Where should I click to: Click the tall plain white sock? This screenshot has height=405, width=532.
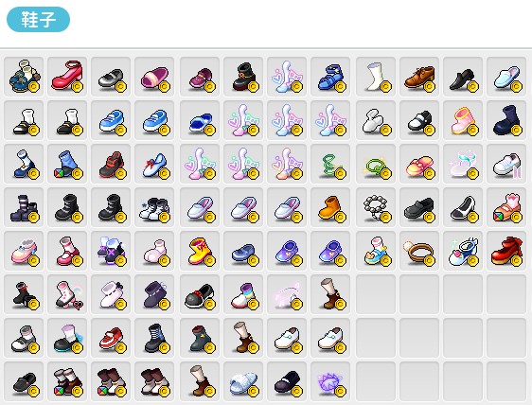376,77
